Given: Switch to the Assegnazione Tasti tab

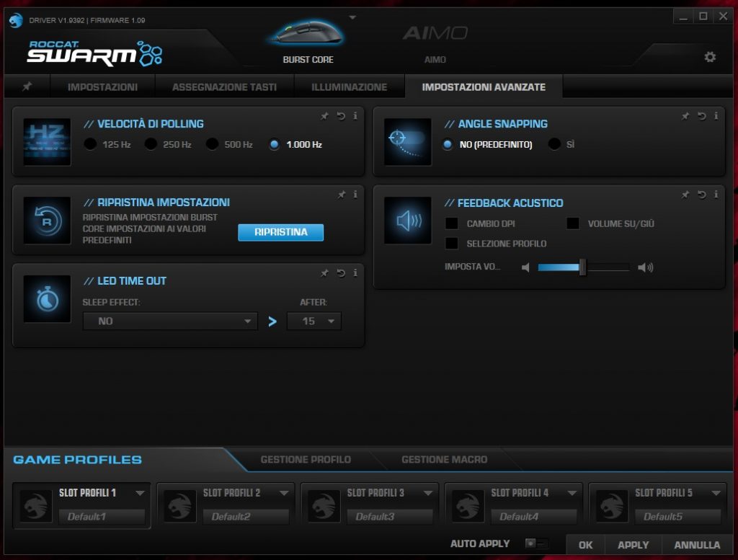Looking at the screenshot, I should [x=224, y=86].
